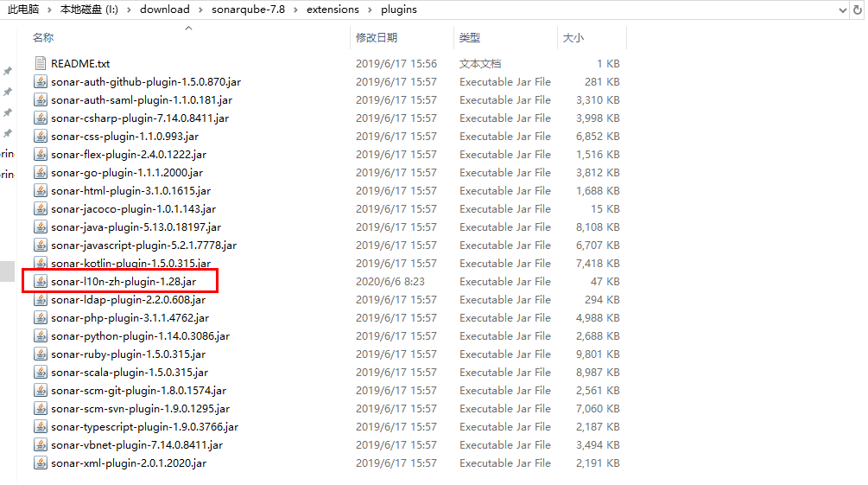Screen dimensions: 868x485
Task: Click jar icon of sonar-css-plugin-1.1.0.993.jar
Action: [41, 136]
